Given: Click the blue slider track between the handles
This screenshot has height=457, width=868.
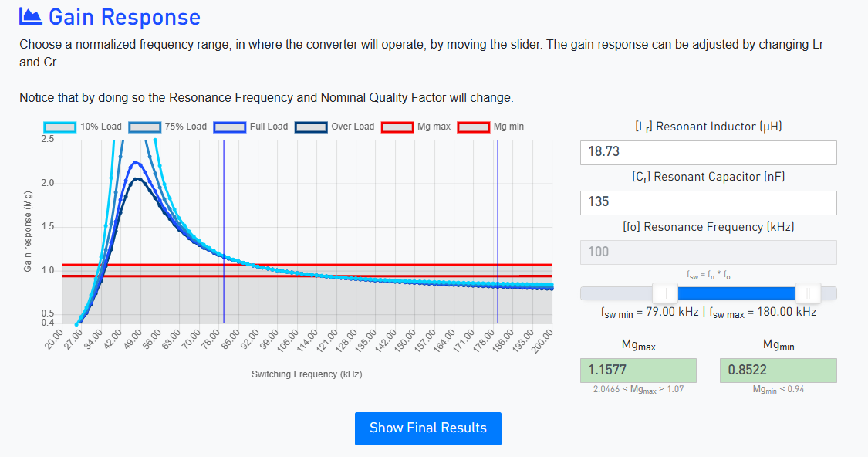Looking at the screenshot, I should click(737, 293).
